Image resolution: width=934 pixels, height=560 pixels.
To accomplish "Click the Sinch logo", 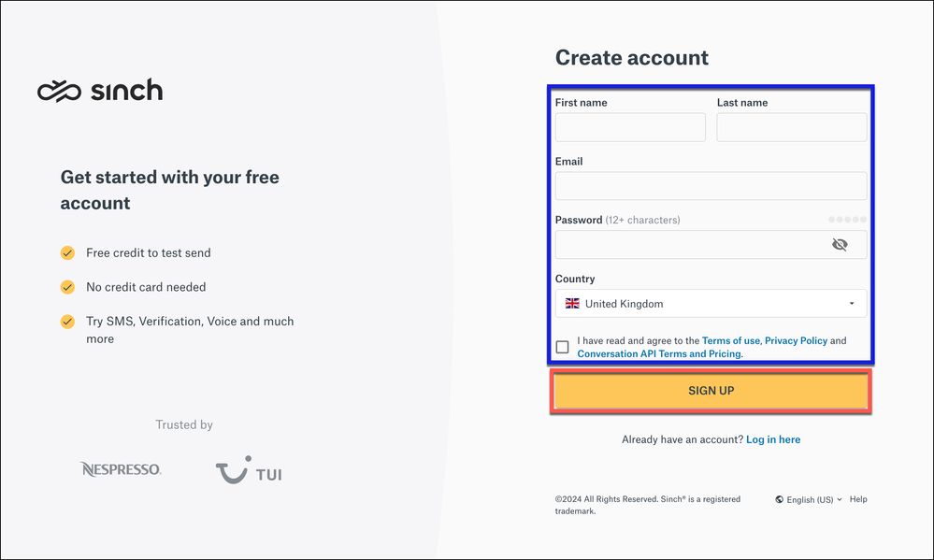I will 100,91.
